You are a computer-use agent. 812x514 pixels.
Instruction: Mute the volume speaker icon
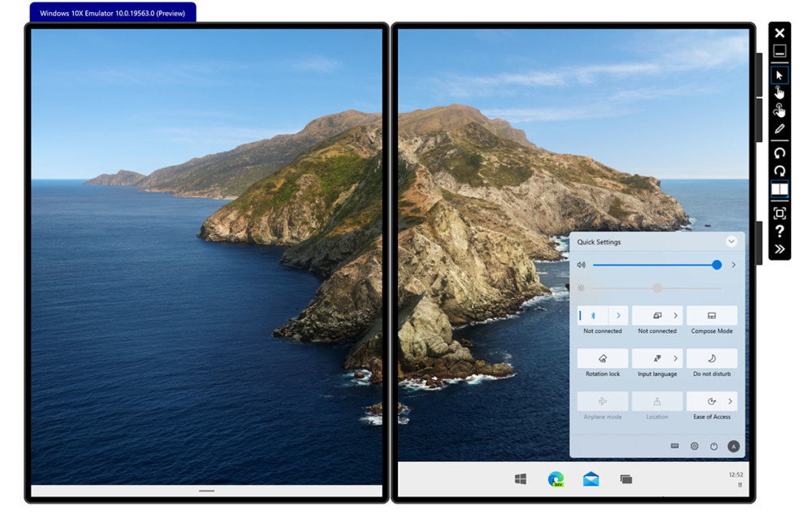(581, 265)
